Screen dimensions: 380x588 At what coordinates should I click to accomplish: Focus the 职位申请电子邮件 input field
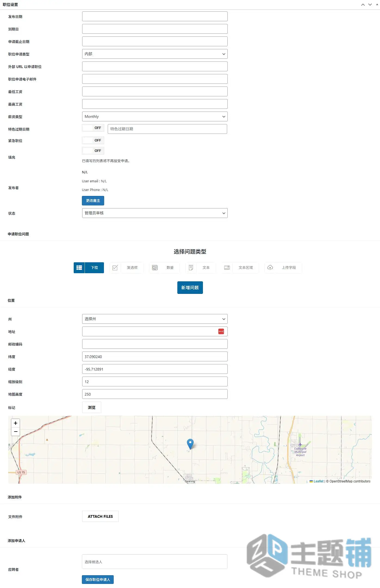pyautogui.click(x=155, y=79)
